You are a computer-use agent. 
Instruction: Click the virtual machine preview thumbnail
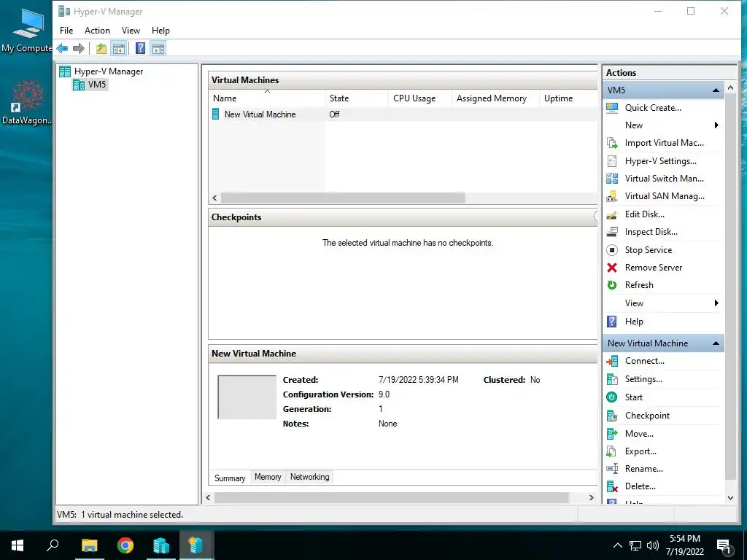[247, 397]
